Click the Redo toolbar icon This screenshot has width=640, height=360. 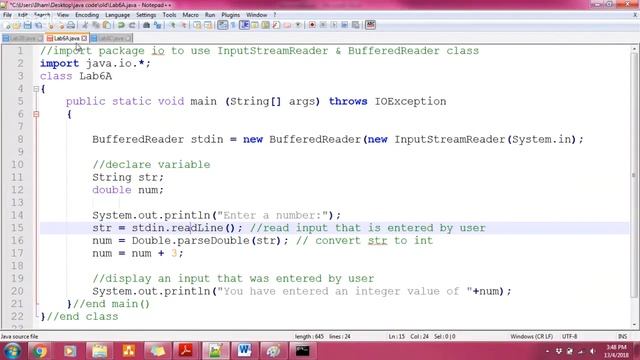pyautogui.click(x=132, y=25)
